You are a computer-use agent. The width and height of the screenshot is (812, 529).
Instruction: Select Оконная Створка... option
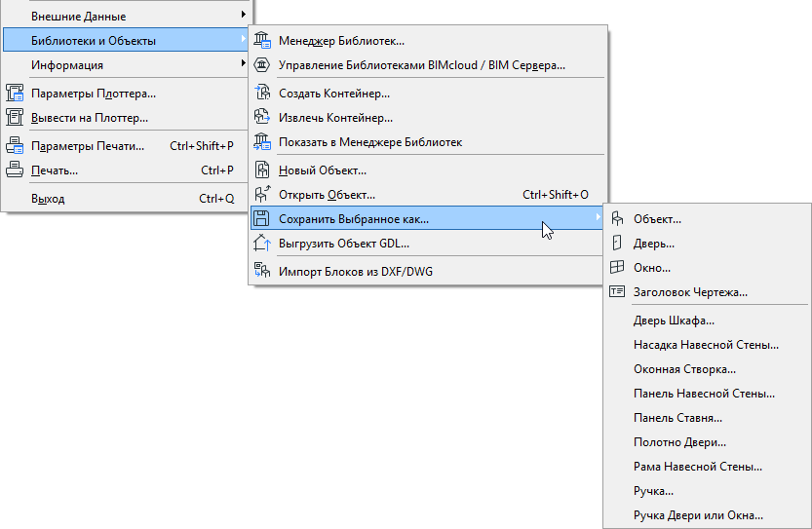707,369
